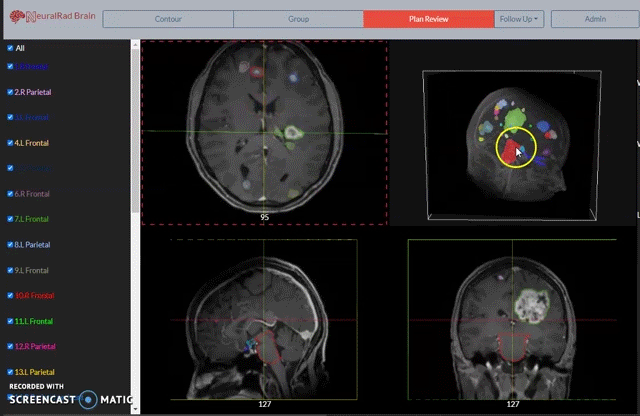Select the 10.R Frontal lesion label
This screenshot has width=640, height=416.
tap(35, 296)
